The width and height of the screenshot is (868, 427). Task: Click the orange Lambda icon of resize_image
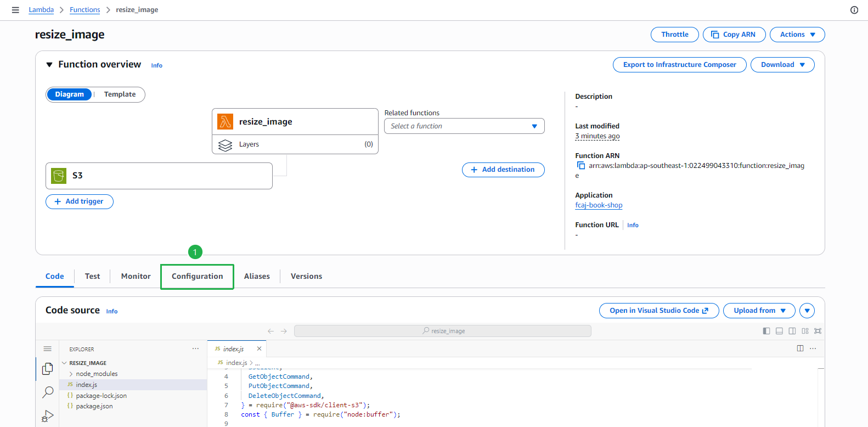pos(225,121)
